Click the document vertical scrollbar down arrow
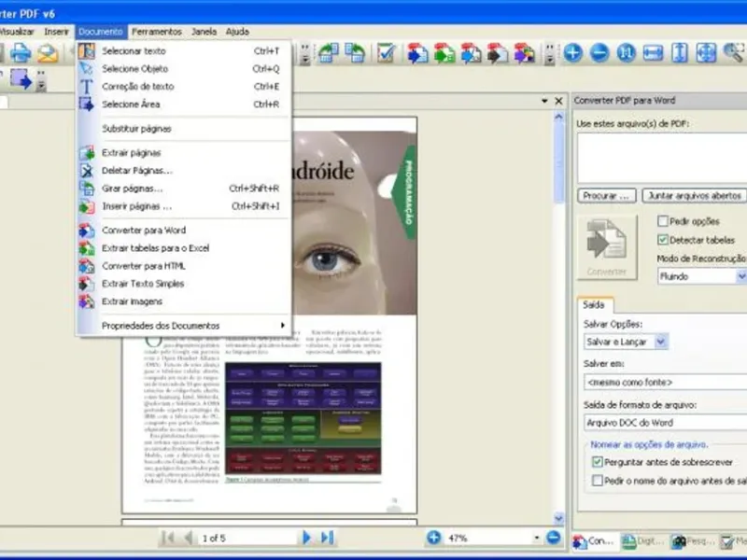This screenshot has height=560, width=747. click(558, 518)
